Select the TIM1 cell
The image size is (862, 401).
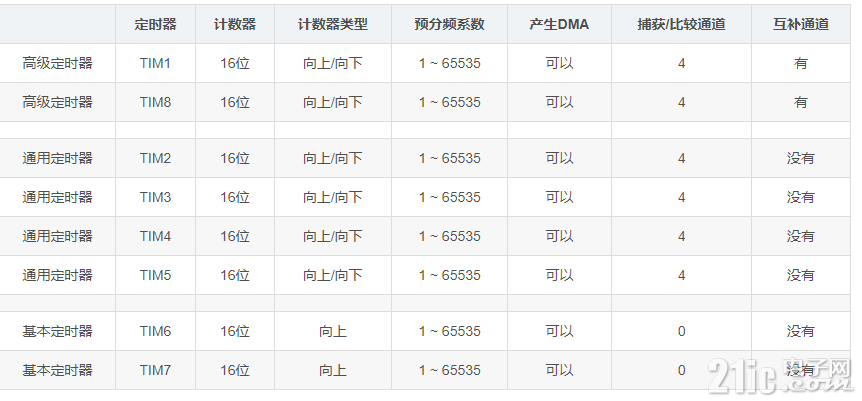pyautogui.click(x=156, y=63)
